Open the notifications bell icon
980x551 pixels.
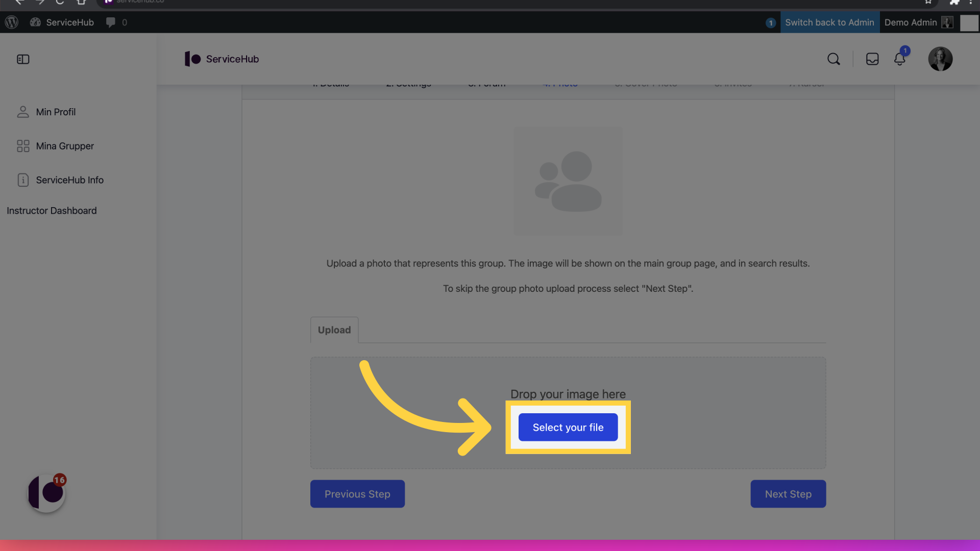click(x=900, y=59)
